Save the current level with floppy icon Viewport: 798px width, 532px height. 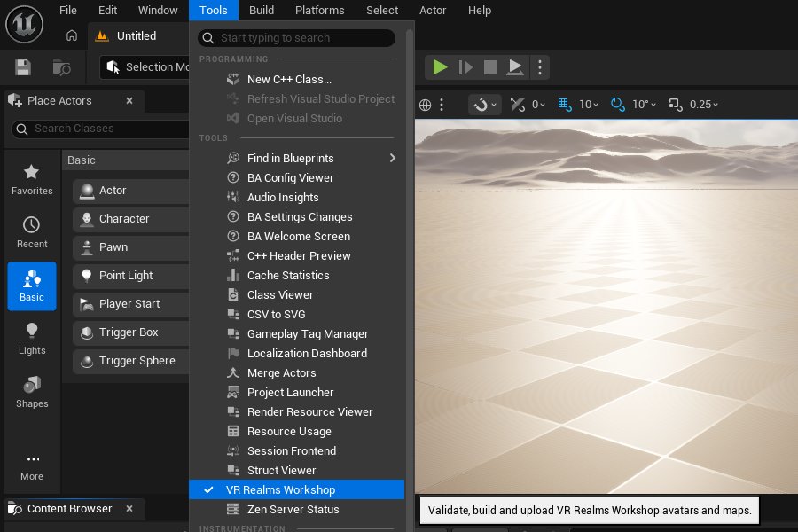point(23,67)
